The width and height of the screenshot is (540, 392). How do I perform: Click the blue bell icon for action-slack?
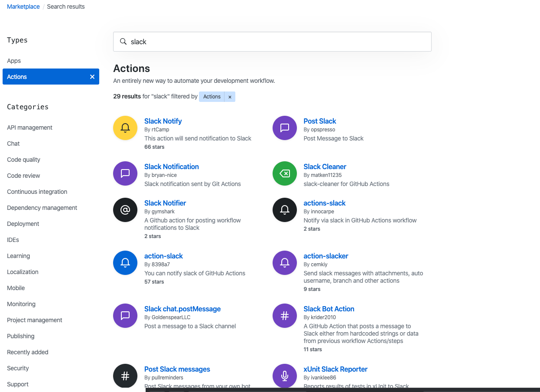pyautogui.click(x=125, y=263)
